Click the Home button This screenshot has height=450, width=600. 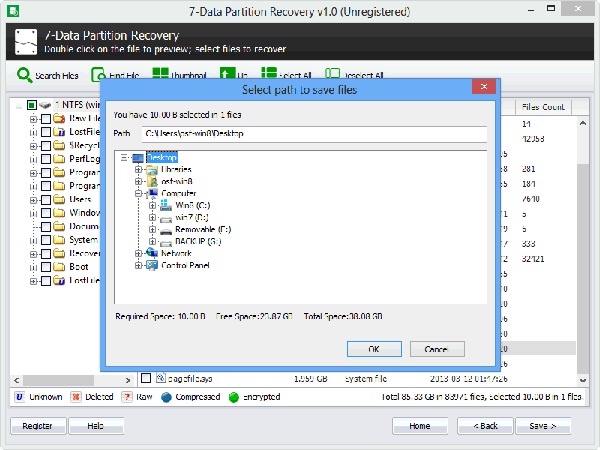tap(420, 426)
